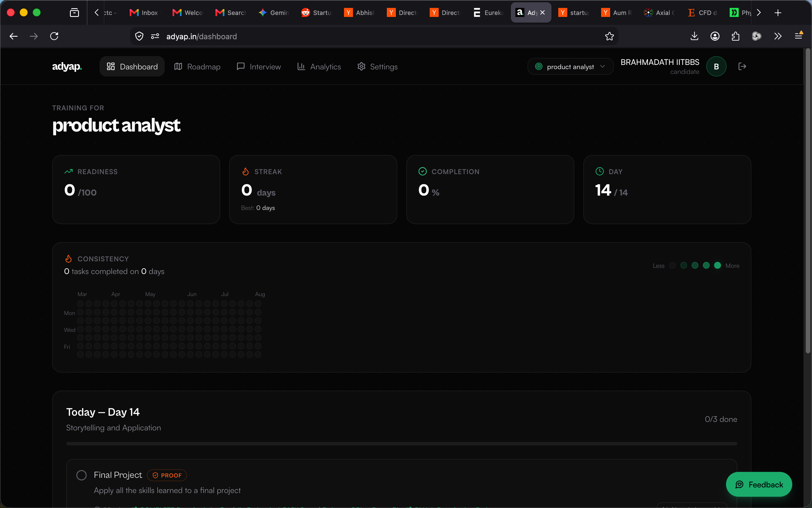Open the browser downloads panel
The height and width of the screenshot is (508, 812).
(694, 36)
